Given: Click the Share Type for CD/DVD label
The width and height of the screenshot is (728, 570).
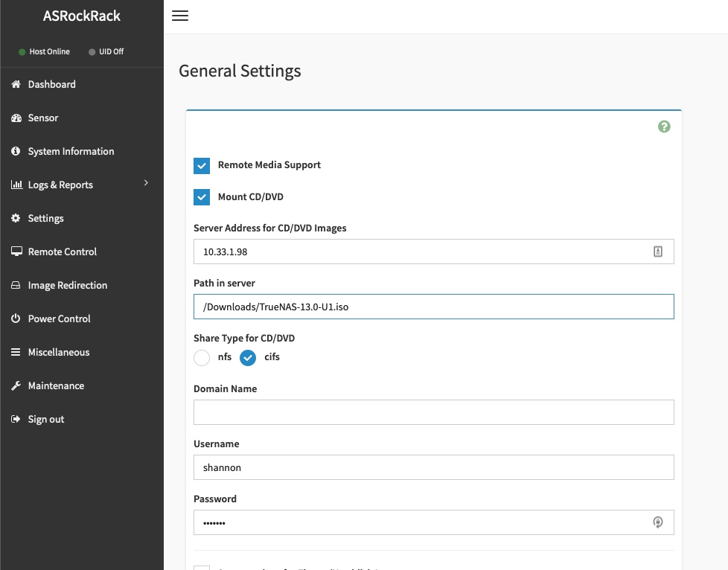Looking at the screenshot, I should coord(244,338).
